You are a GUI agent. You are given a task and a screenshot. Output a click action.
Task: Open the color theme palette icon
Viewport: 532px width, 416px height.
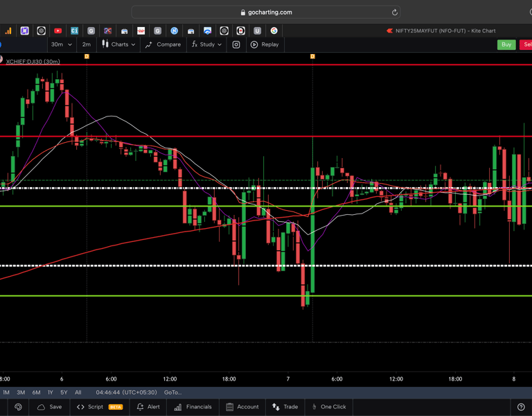click(18, 407)
